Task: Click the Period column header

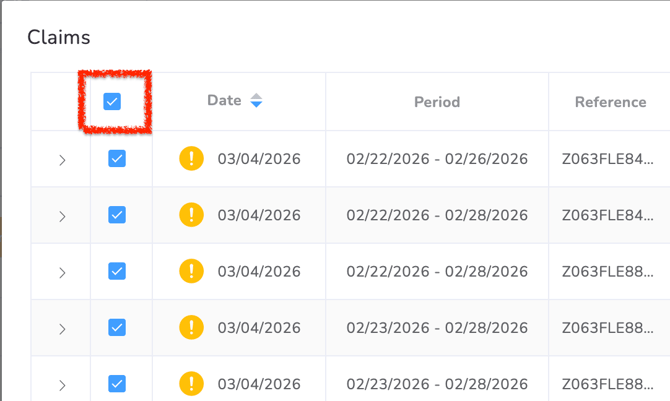Action: (x=437, y=102)
